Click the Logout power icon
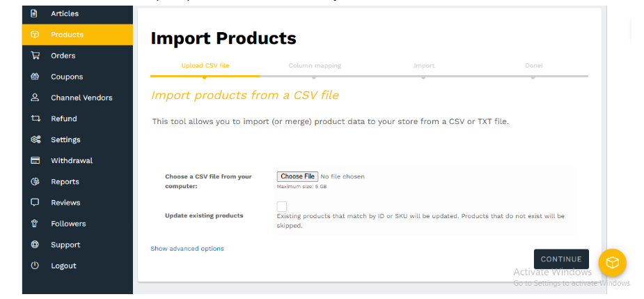Viewport: 644px width, 299px height. point(35,266)
